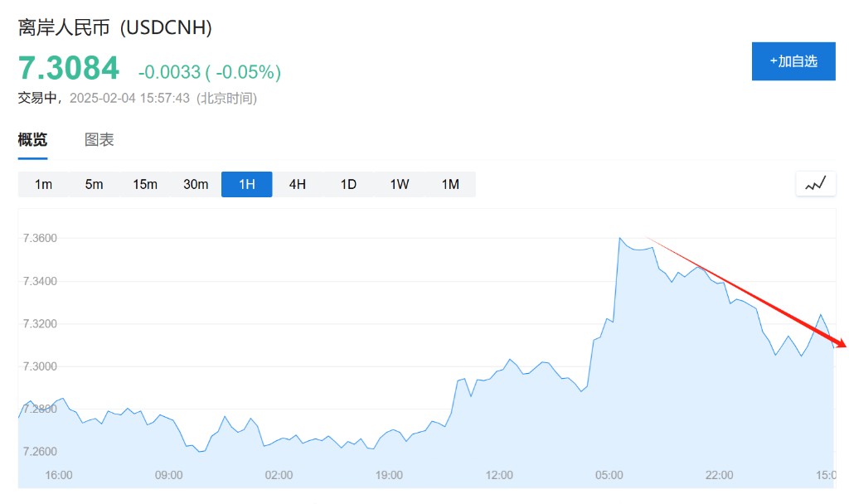Screen dimensions: 849x504
Task: Choose the 1M monthly interval
Action: click(450, 184)
